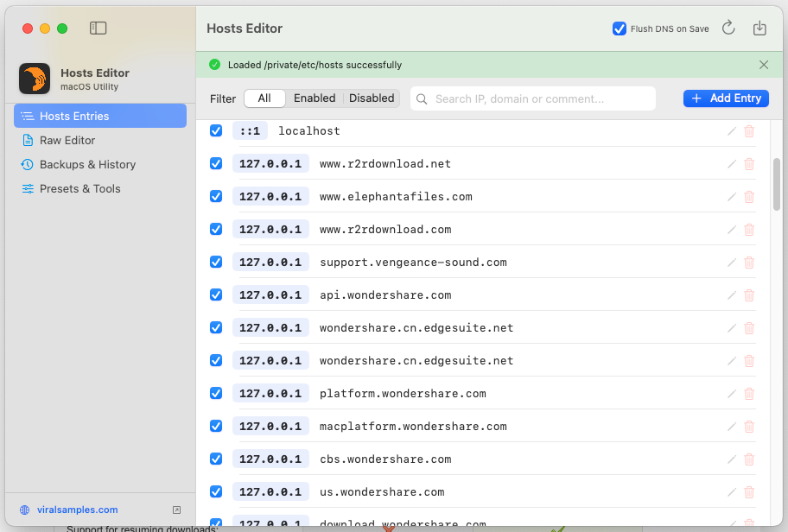
Task: Toggle the sidebar visibility icon
Action: click(x=98, y=28)
